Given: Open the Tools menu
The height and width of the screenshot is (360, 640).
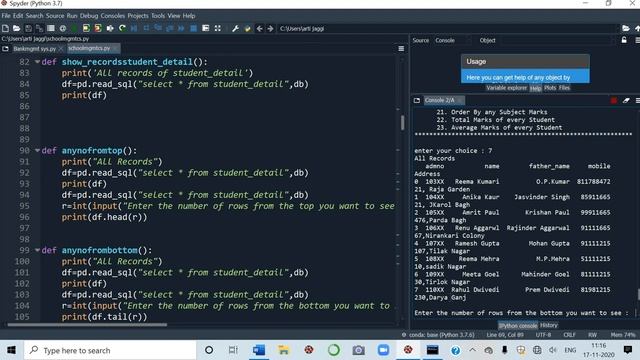Looking at the screenshot, I should pos(158,16).
